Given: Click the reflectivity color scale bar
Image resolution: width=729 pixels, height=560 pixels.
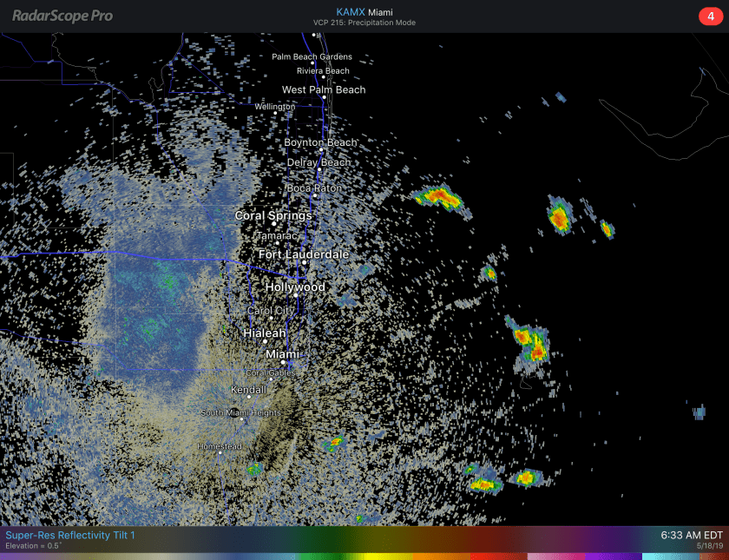Looking at the screenshot, I should pyautogui.click(x=364, y=556).
